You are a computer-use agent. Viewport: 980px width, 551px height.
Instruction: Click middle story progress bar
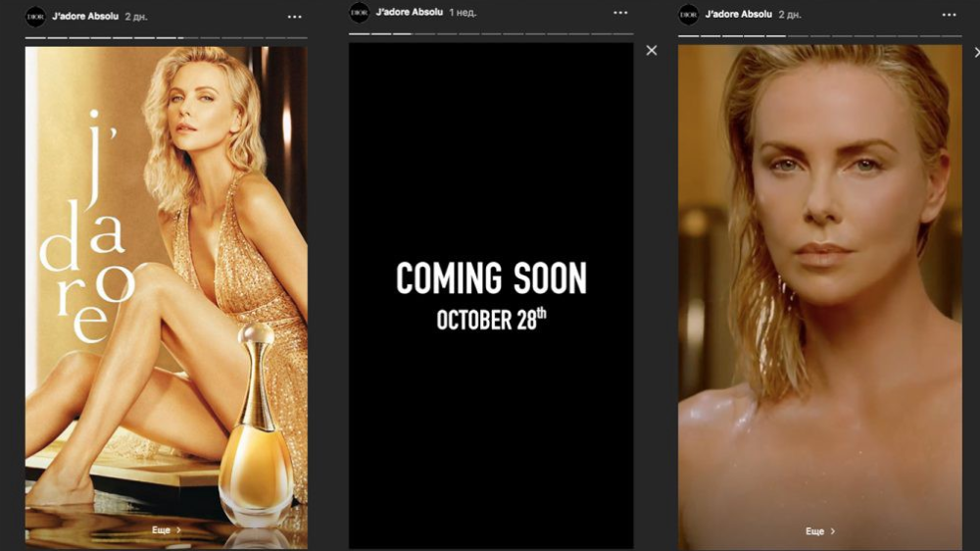491,33
